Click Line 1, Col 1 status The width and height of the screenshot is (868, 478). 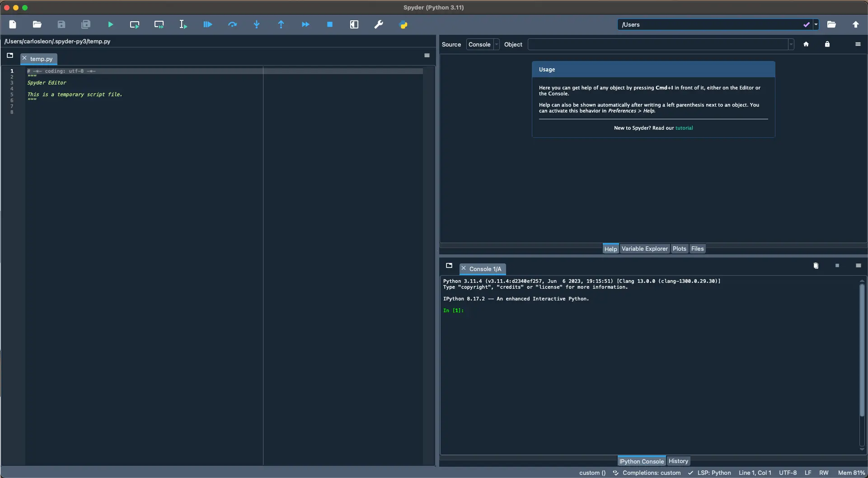point(755,473)
